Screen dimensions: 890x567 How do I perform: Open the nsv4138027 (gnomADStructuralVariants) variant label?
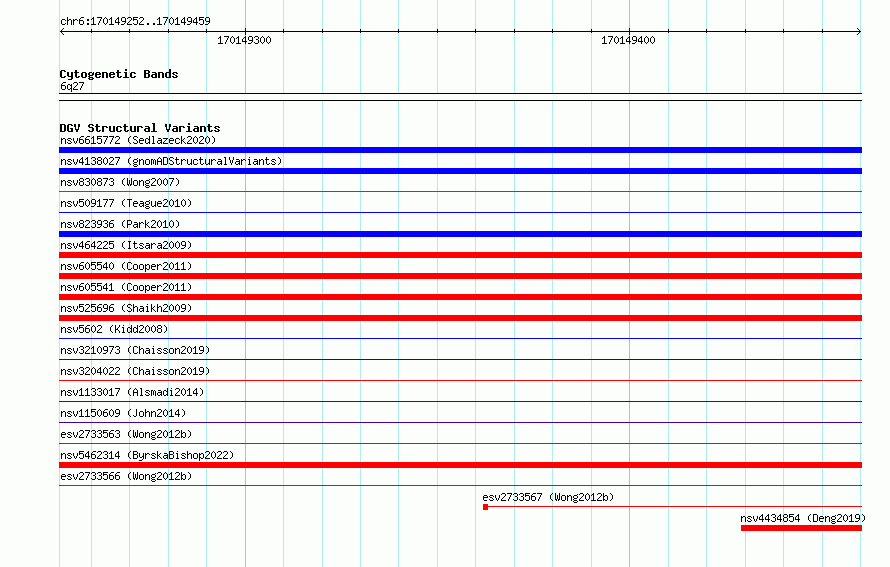(171, 161)
